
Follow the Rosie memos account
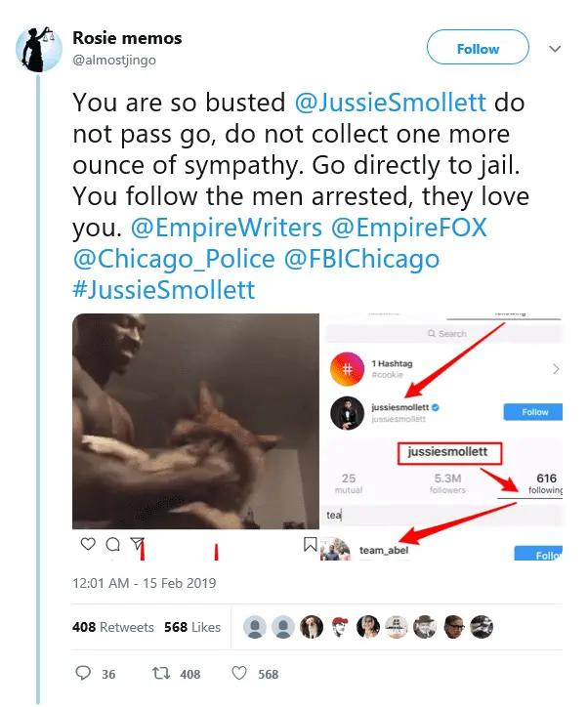[x=478, y=47]
